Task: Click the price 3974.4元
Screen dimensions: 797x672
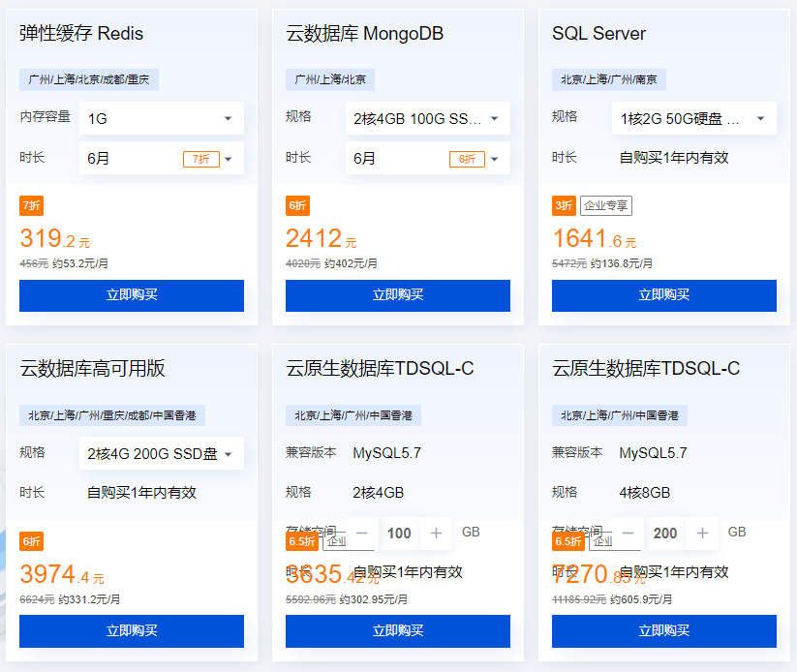Action: (62, 574)
